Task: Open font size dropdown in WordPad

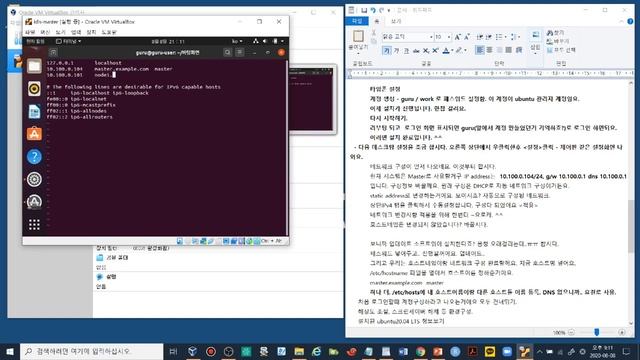Action: (449, 37)
